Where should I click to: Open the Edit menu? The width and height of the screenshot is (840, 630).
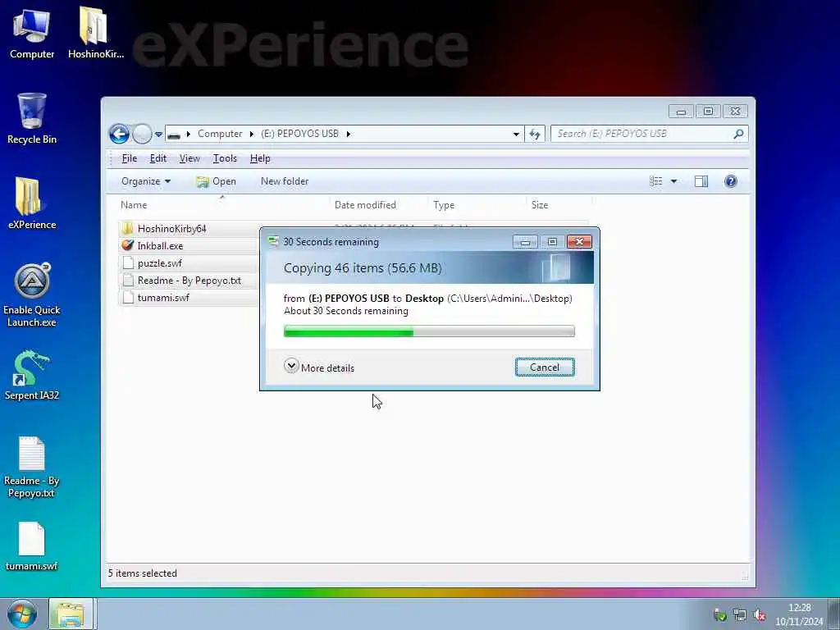(158, 158)
